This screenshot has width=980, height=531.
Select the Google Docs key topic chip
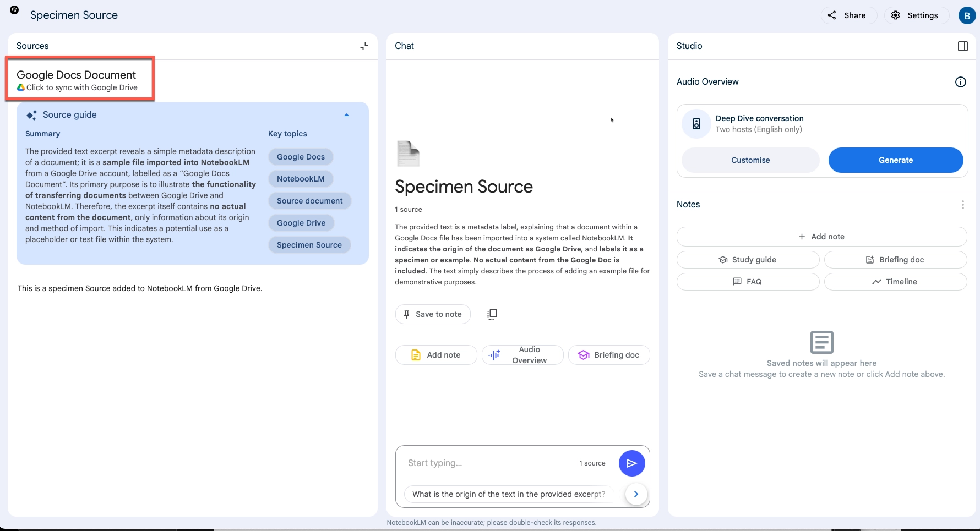pos(301,157)
